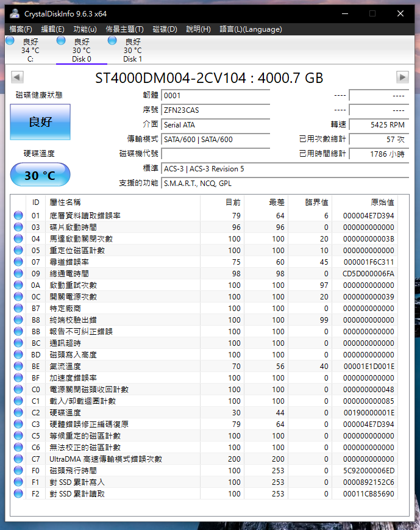The width and height of the screenshot is (420, 530).
Task: Select the 磁頭飛行時間 attribute row
Action: point(205,470)
